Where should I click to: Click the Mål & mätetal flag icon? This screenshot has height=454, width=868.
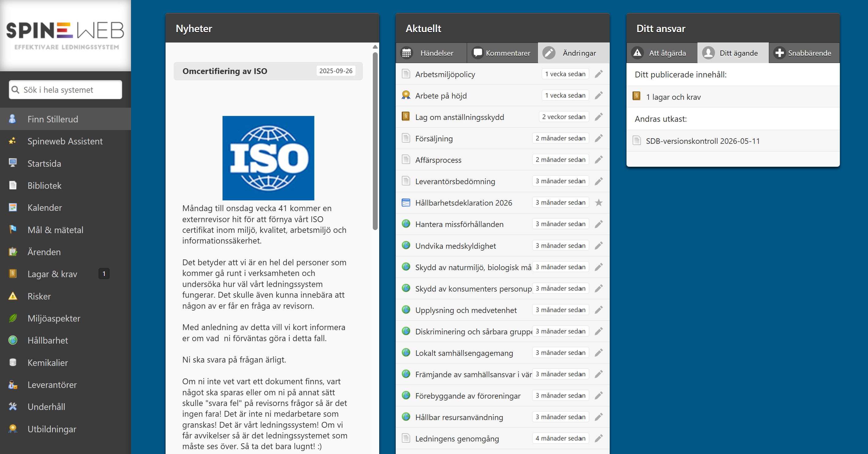click(x=13, y=230)
